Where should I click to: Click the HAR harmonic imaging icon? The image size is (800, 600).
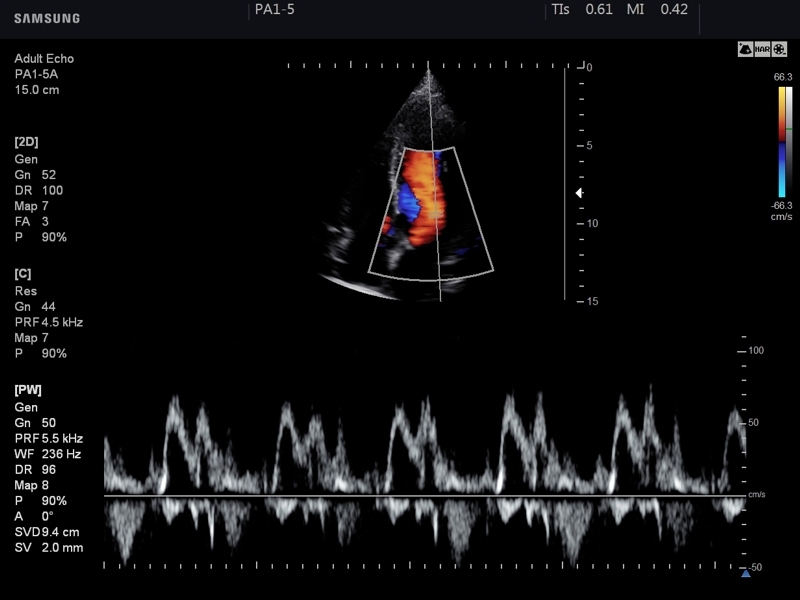(763, 48)
